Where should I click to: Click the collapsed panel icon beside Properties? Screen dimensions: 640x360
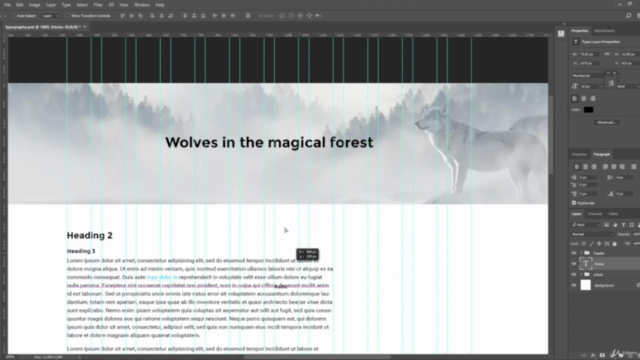[x=561, y=34]
